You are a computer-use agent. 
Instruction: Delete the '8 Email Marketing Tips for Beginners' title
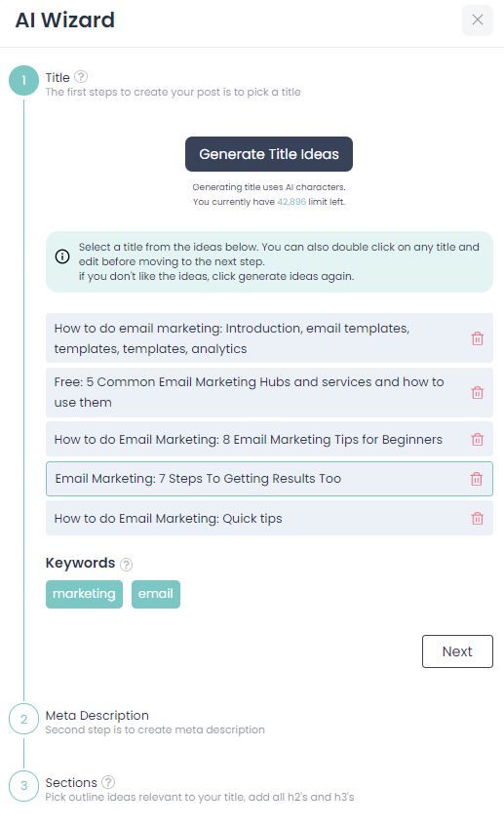[477, 439]
